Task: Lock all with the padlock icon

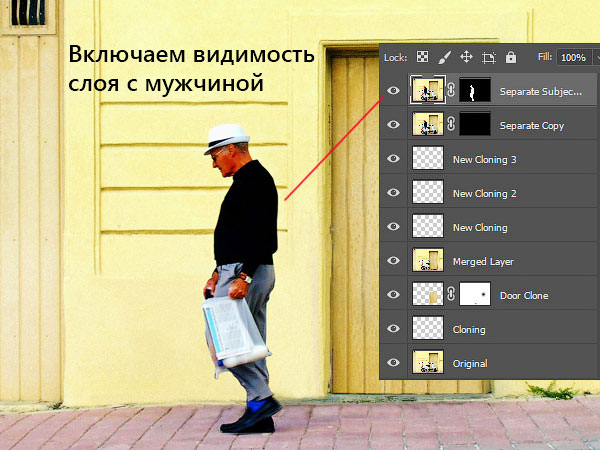Action: (x=511, y=57)
